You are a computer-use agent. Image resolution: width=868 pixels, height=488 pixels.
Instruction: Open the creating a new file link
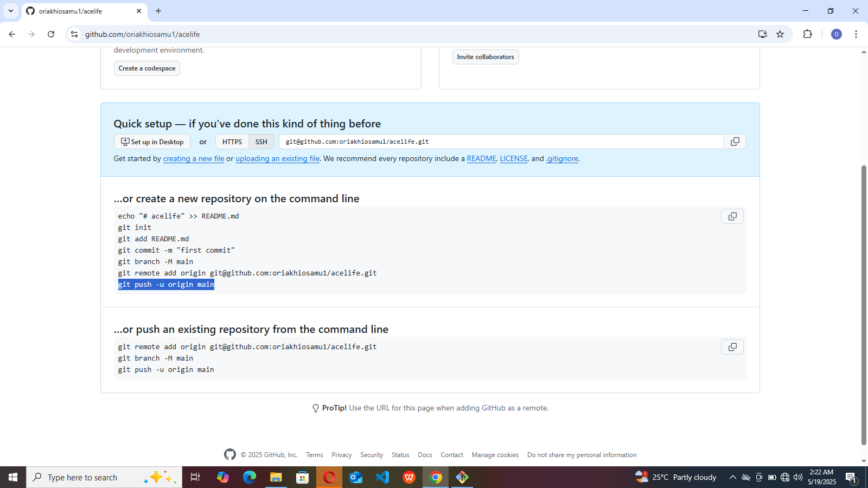(x=194, y=158)
